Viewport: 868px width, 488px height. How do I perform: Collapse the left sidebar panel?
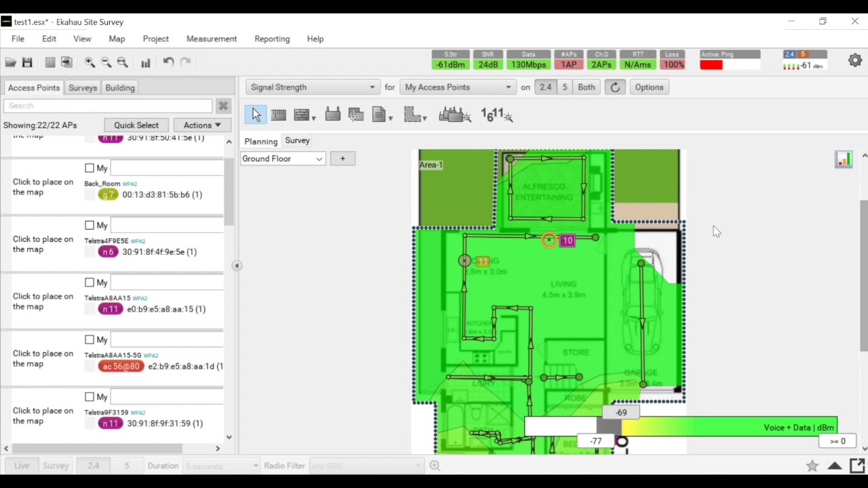click(x=237, y=266)
